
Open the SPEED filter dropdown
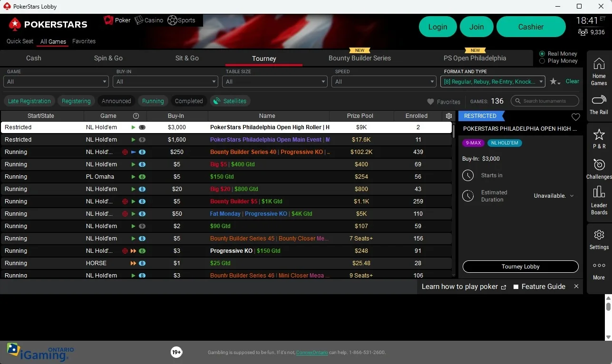(384, 81)
